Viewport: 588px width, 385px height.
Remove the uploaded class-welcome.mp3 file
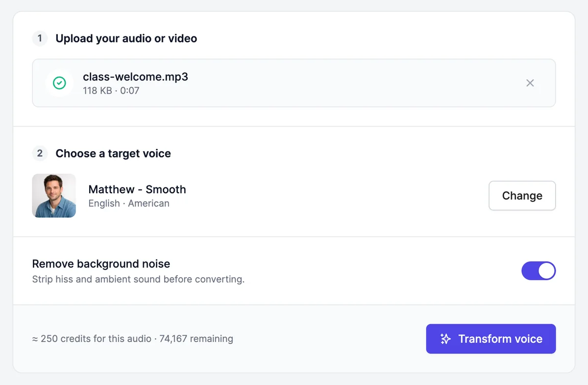tap(530, 83)
